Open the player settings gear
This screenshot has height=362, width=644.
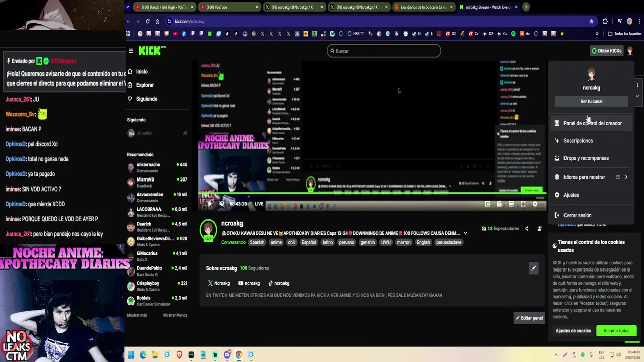(x=535, y=204)
